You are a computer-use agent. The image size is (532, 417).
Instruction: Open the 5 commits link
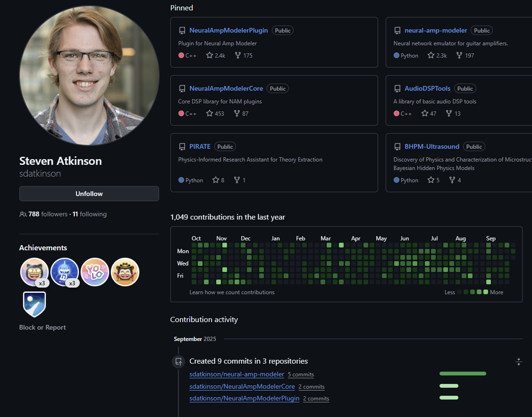[301, 374]
